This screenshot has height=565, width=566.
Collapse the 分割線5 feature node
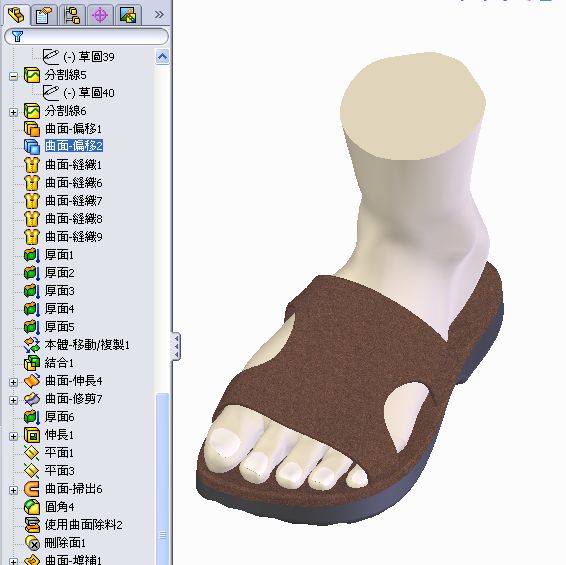[13, 76]
